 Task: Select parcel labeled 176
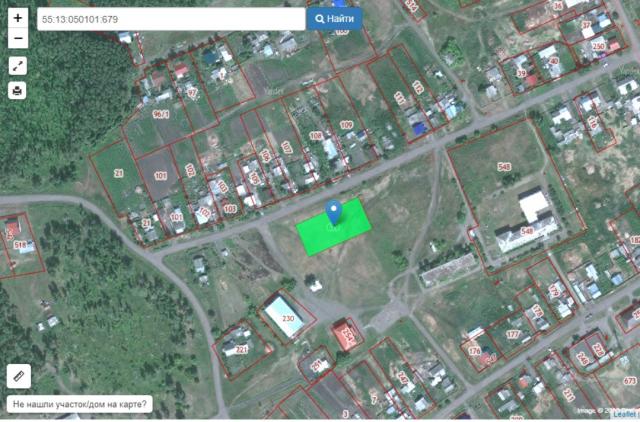click(x=474, y=351)
